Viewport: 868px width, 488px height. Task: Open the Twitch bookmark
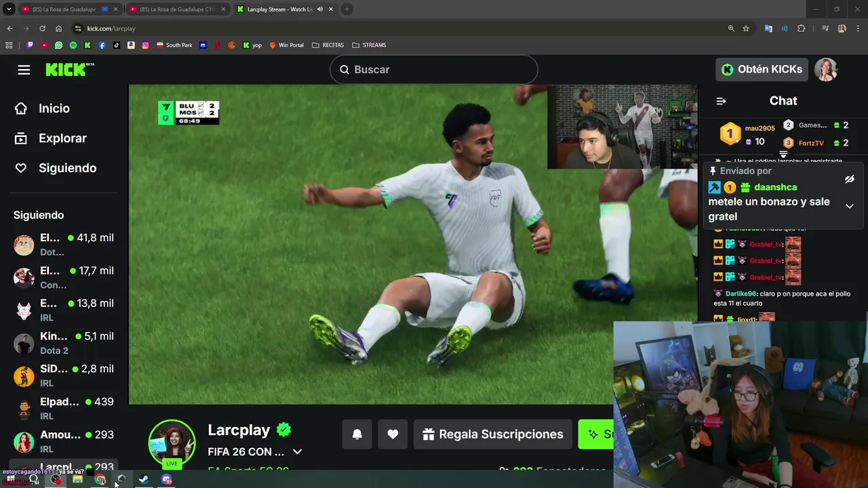point(30,45)
